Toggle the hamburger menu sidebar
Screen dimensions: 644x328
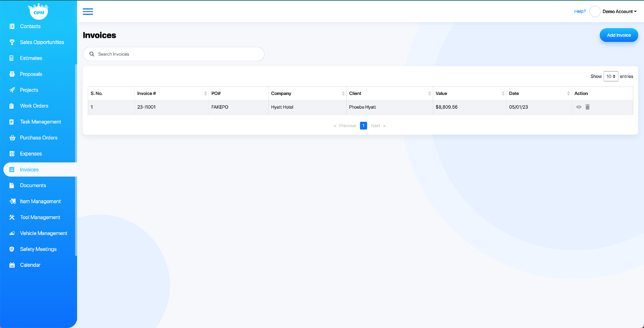(88, 12)
